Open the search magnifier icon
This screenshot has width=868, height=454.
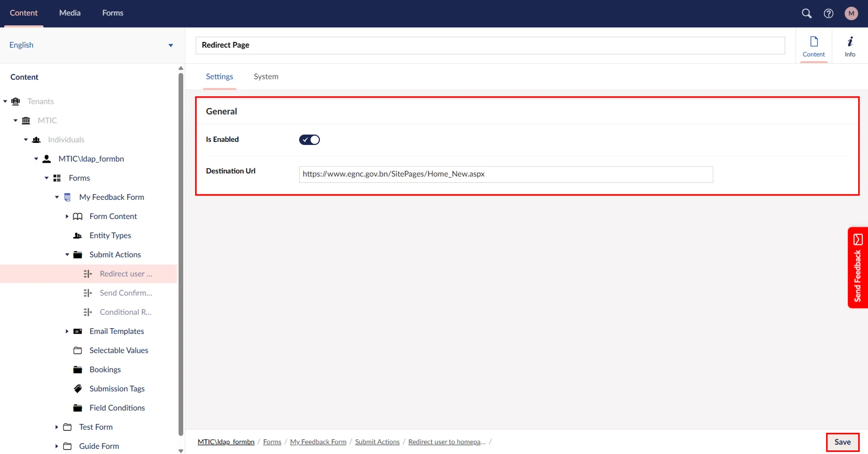(806, 13)
